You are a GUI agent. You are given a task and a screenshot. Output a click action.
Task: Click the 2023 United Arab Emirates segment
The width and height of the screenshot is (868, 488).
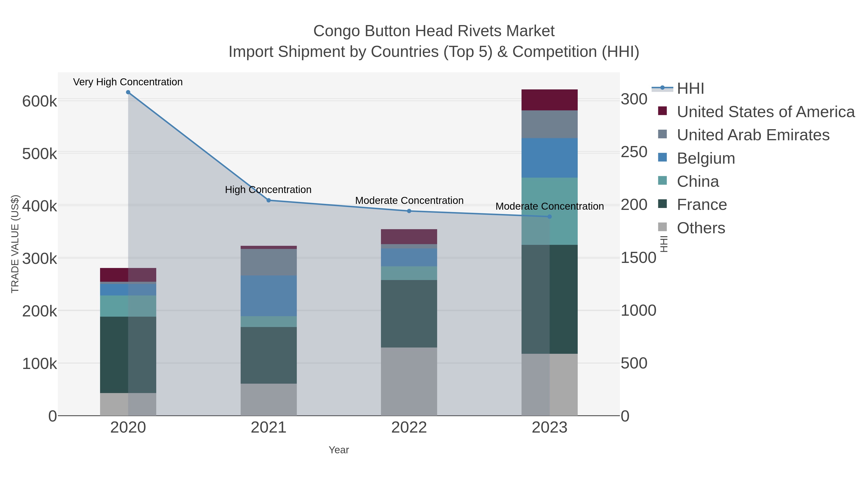(x=549, y=124)
